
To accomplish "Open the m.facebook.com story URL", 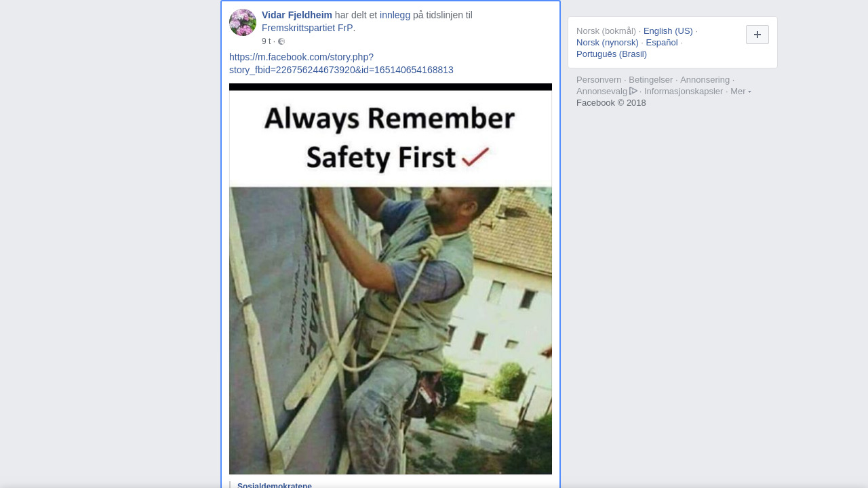I will tap(341, 64).
